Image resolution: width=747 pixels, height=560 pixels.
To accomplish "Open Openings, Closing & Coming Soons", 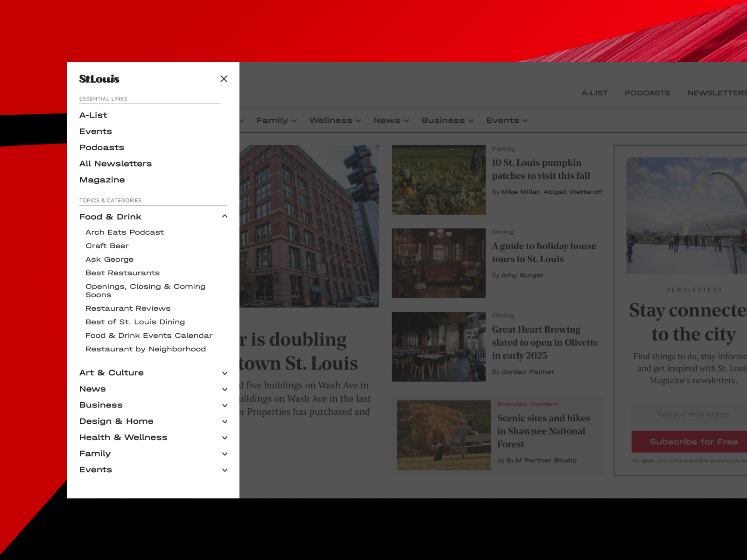I will pos(145,291).
